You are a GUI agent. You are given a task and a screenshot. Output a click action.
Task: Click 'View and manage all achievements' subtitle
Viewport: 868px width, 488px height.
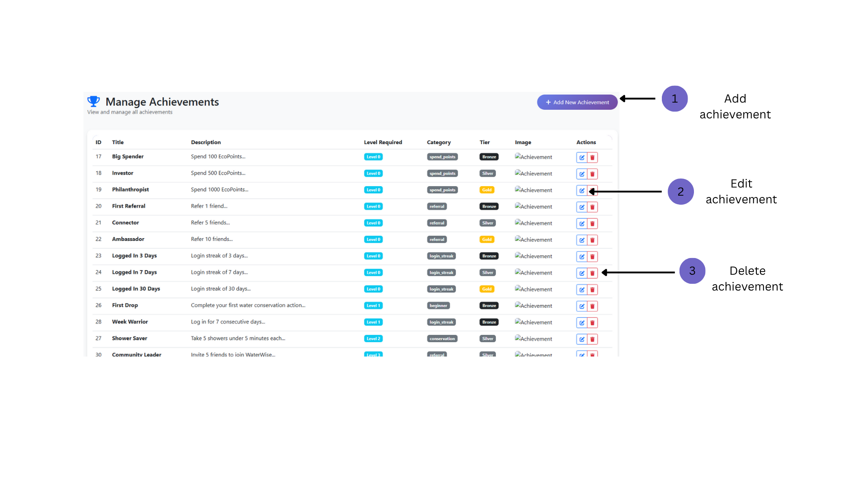coord(130,112)
